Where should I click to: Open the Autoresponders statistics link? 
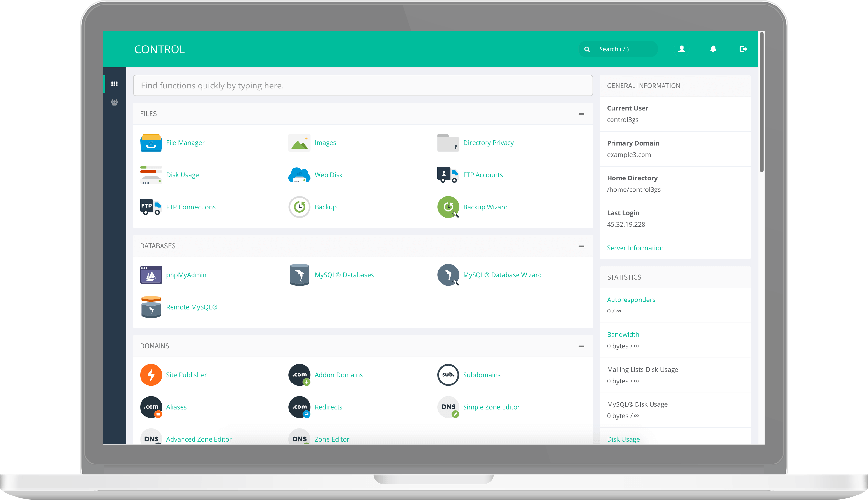click(631, 300)
